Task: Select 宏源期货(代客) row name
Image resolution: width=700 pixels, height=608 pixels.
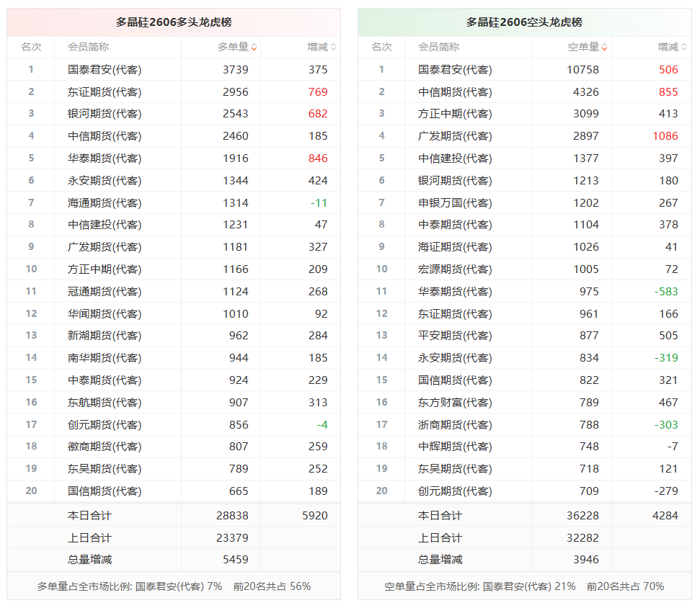Action: pyautogui.click(x=455, y=269)
